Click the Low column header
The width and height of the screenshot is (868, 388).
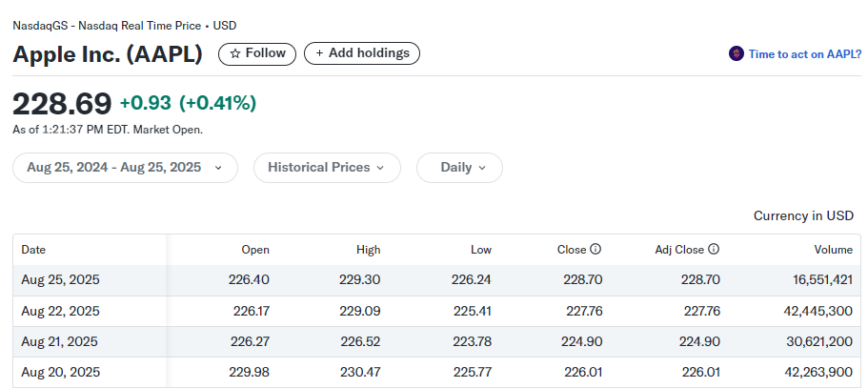tap(481, 250)
